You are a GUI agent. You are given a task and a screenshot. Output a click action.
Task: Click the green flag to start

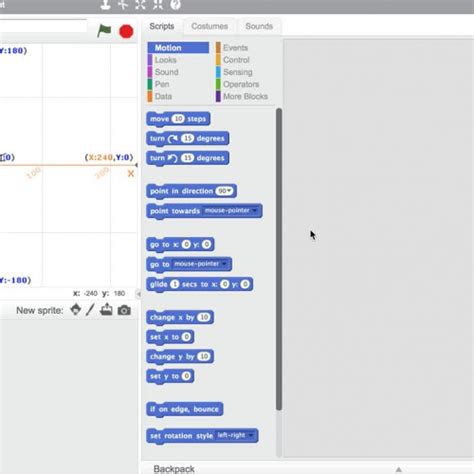[104, 31]
